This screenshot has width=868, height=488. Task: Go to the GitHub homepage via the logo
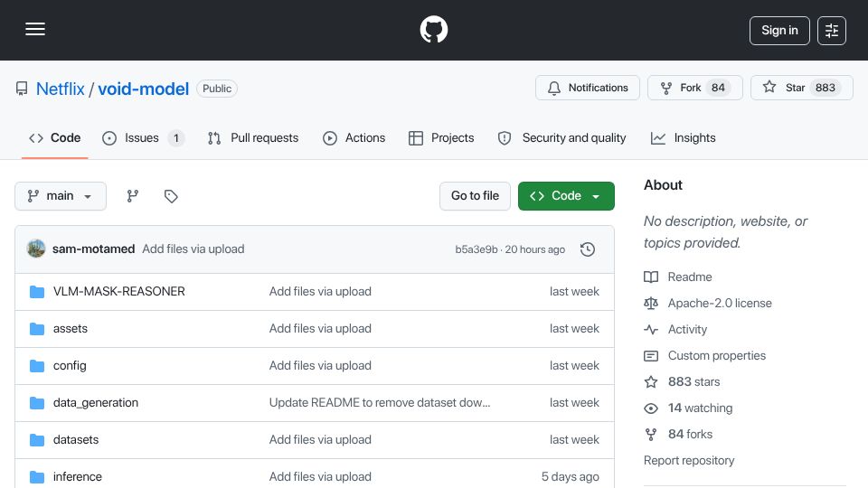point(433,29)
